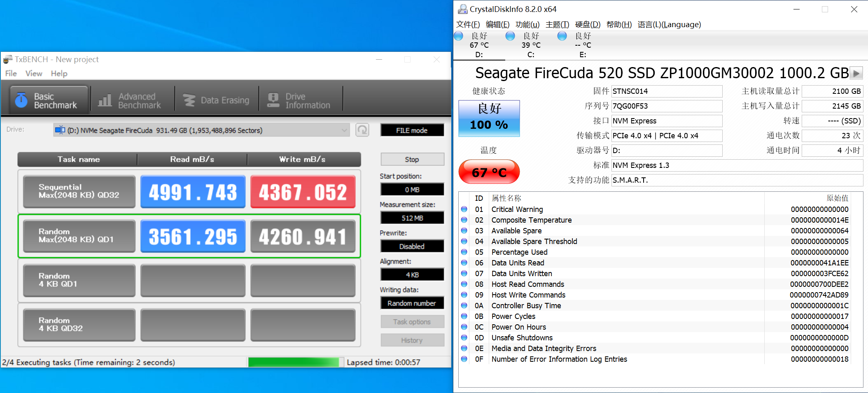868x393 pixels.
Task: Click the Writing data Random number field
Action: tap(412, 303)
